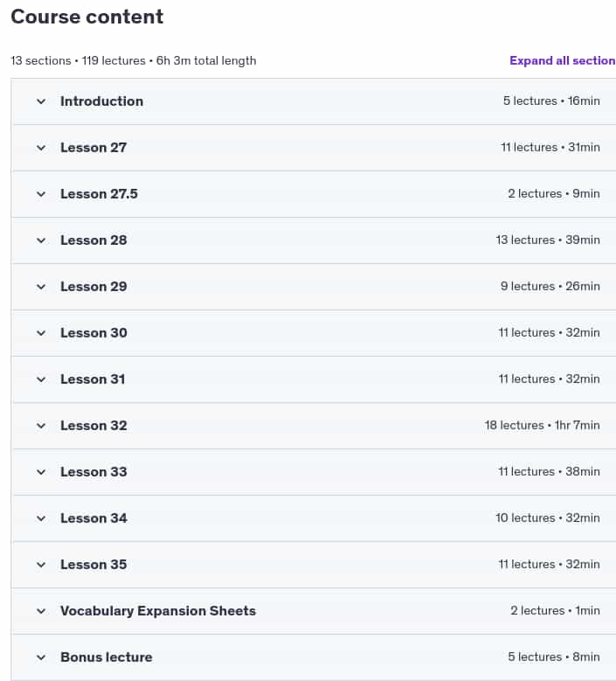Select the Lesson 27.5 title

coord(99,194)
